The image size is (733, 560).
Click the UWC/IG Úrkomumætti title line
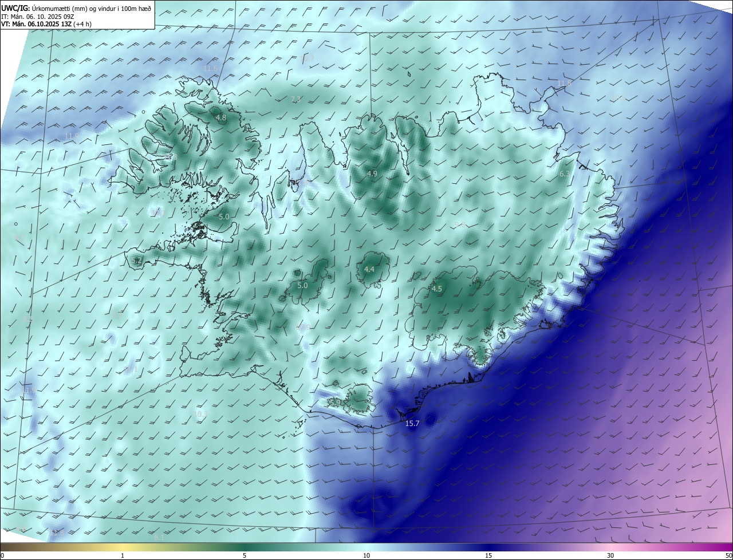click(x=76, y=8)
